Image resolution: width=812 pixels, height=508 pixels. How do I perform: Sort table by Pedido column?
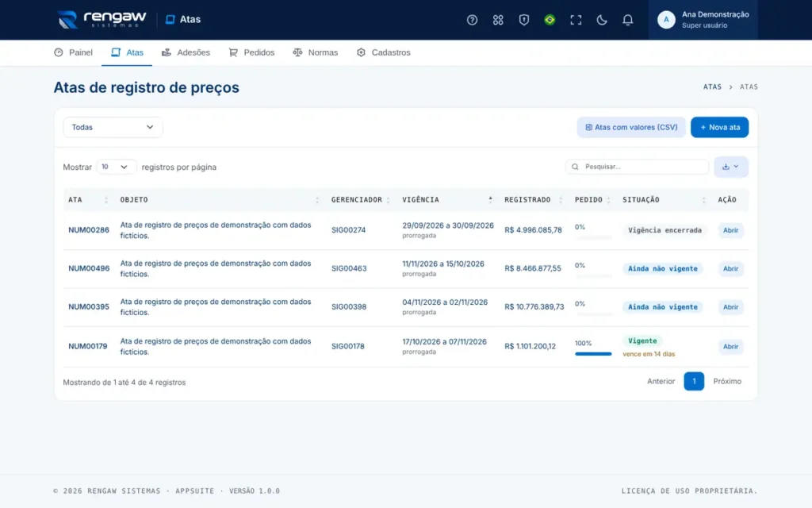tap(593, 199)
